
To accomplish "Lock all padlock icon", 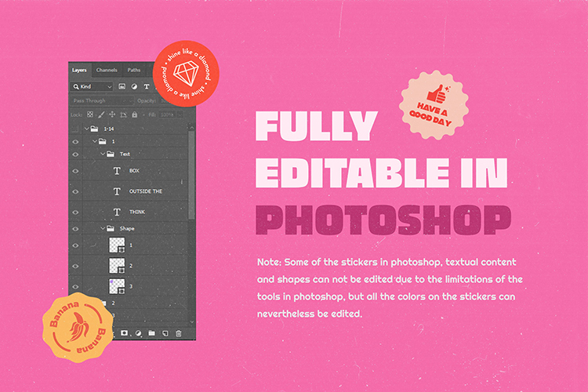I will click(x=135, y=114).
